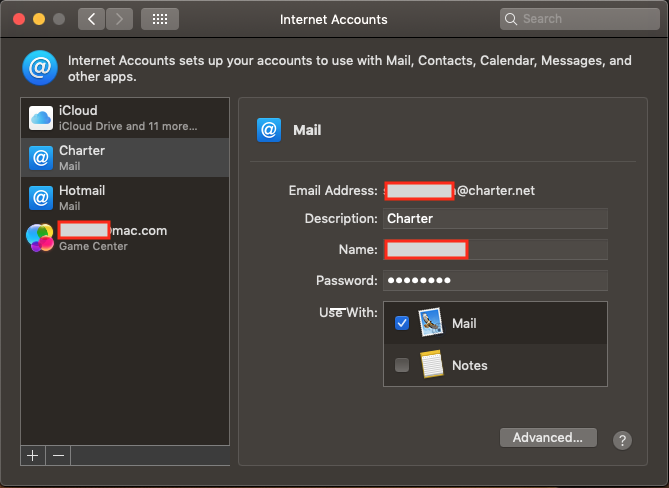This screenshot has height=488, width=669.
Task: Click the iCloud cloud icon
Action: click(x=41, y=118)
